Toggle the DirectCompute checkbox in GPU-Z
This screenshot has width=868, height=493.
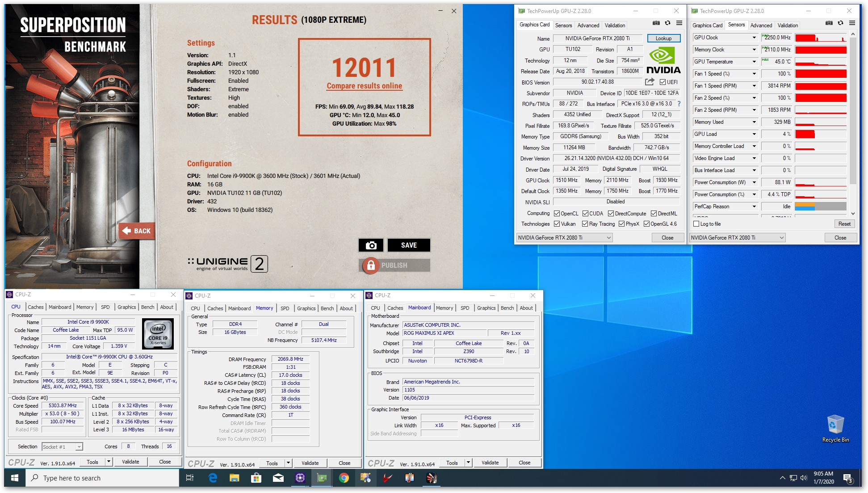coord(611,214)
